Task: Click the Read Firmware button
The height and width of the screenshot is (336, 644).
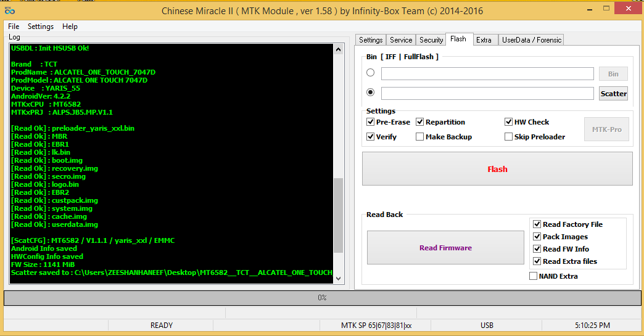Action: 445,248
